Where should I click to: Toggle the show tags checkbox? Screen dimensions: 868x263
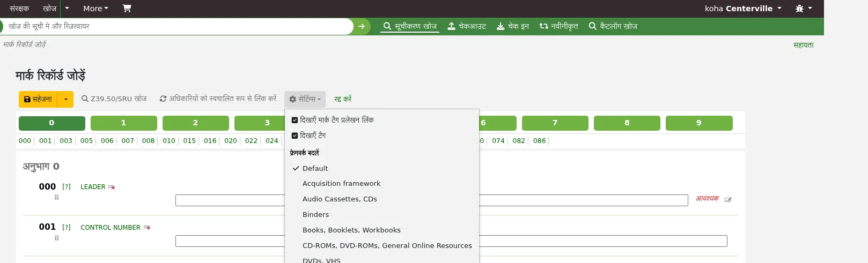pyautogui.click(x=295, y=136)
